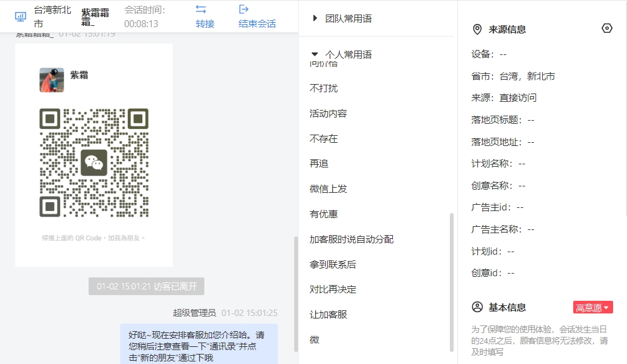The width and height of the screenshot is (627, 364).
Task: Select the quick phrase 不存在
Action: pyautogui.click(x=323, y=138)
